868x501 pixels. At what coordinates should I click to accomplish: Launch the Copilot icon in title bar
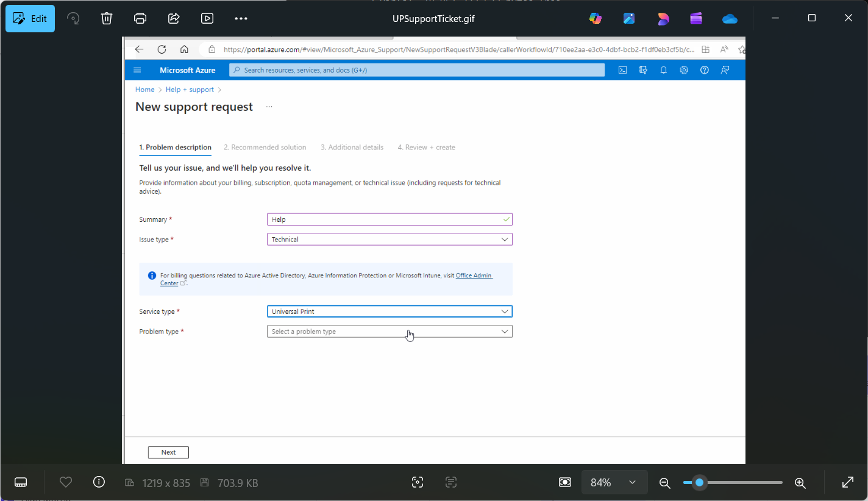(596, 18)
